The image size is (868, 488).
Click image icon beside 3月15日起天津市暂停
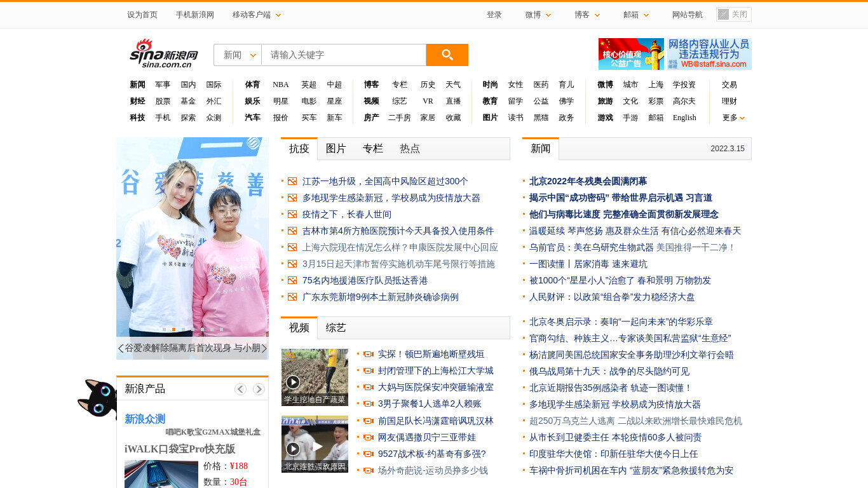pos(292,264)
